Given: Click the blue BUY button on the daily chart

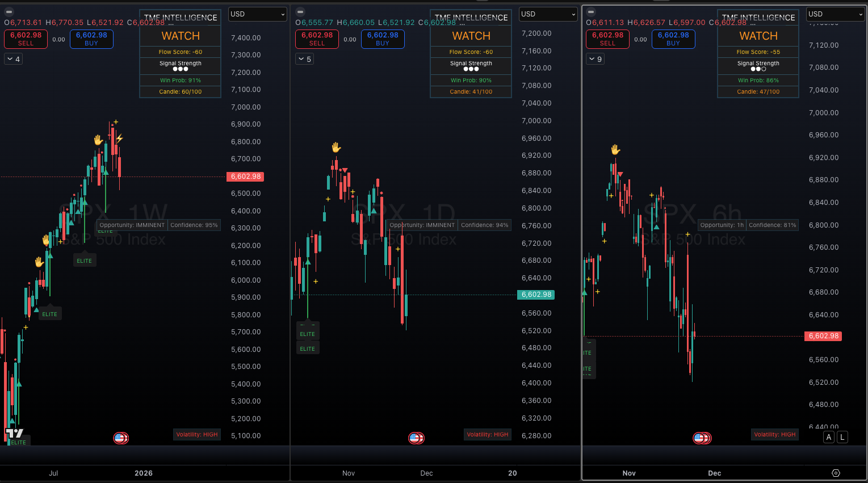Looking at the screenshot, I should tap(383, 39).
